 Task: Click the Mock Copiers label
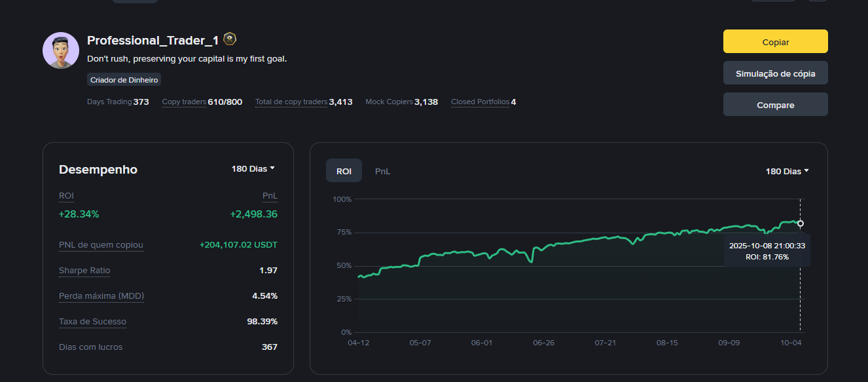click(389, 102)
